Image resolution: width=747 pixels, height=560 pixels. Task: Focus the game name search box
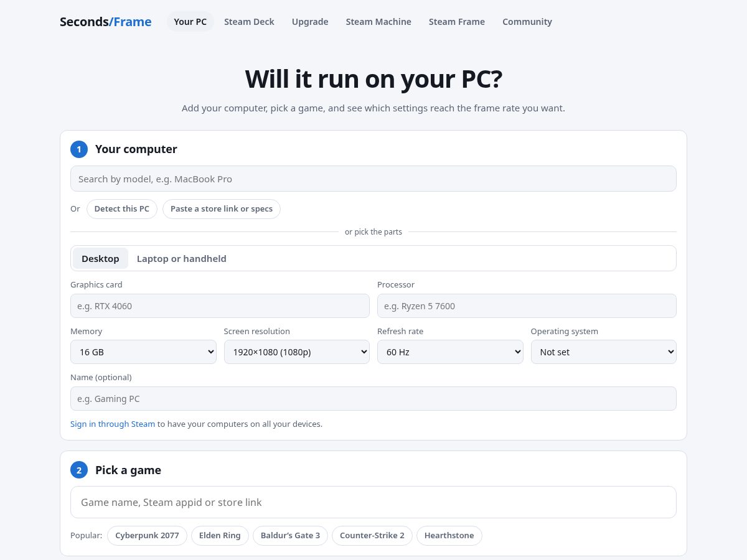coord(374,502)
